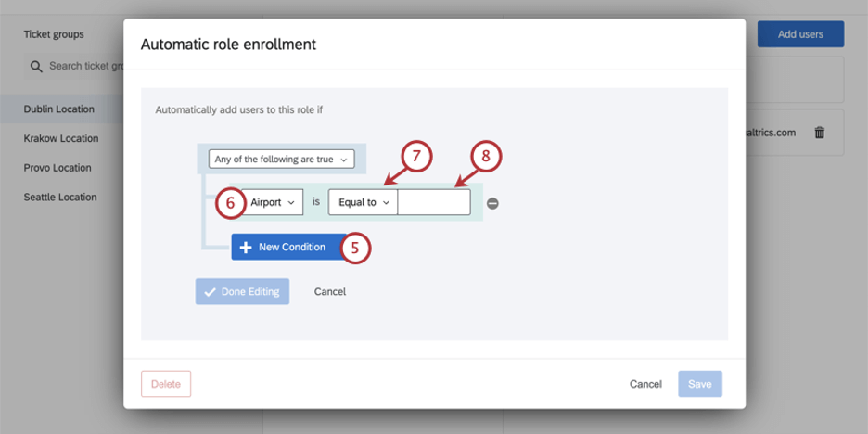Click the search magnifier icon
The image size is (868, 434).
click(x=36, y=67)
